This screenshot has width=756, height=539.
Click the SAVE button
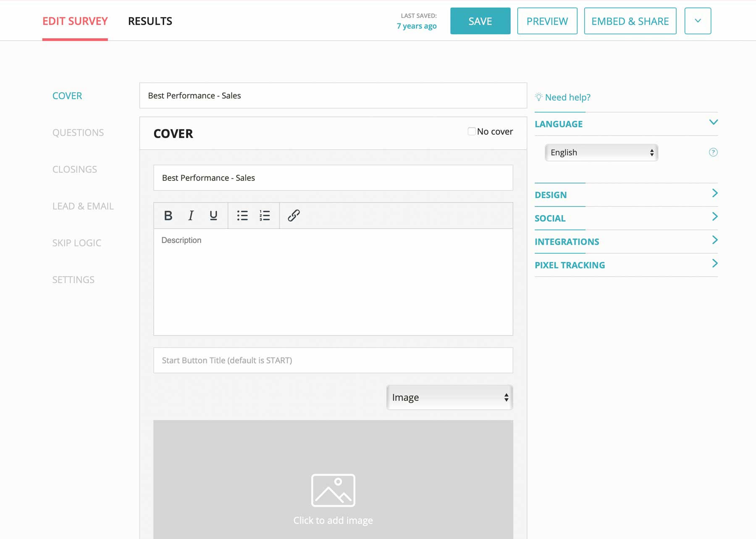click(480, 21)
